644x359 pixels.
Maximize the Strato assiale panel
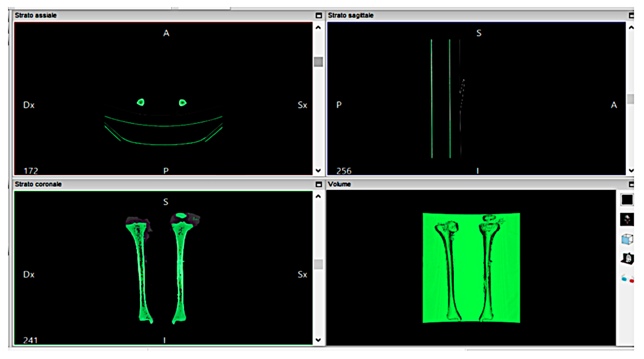click(319, 15)
